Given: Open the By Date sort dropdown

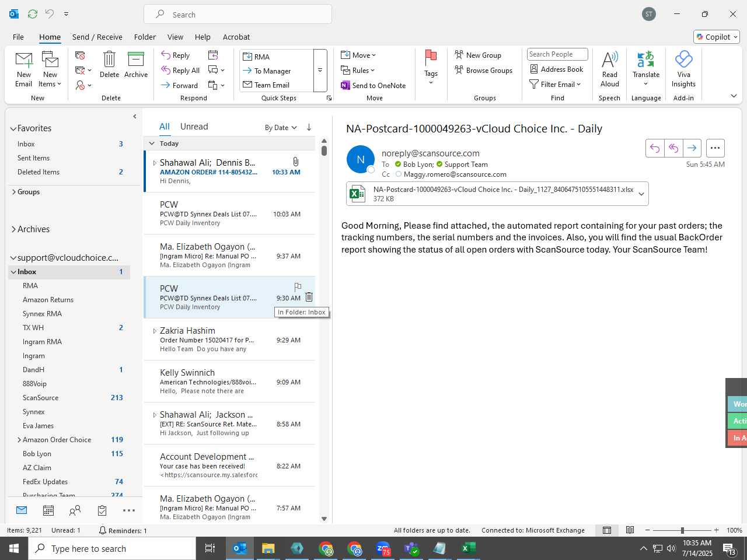Looking at the screenshot, I should pos(281,128).
